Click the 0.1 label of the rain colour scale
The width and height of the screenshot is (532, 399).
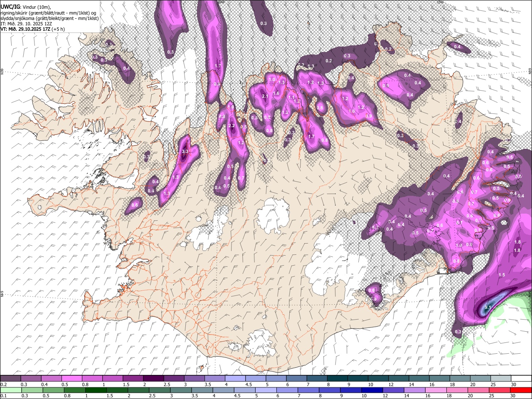pyautogui.click(x=4, y=396)
